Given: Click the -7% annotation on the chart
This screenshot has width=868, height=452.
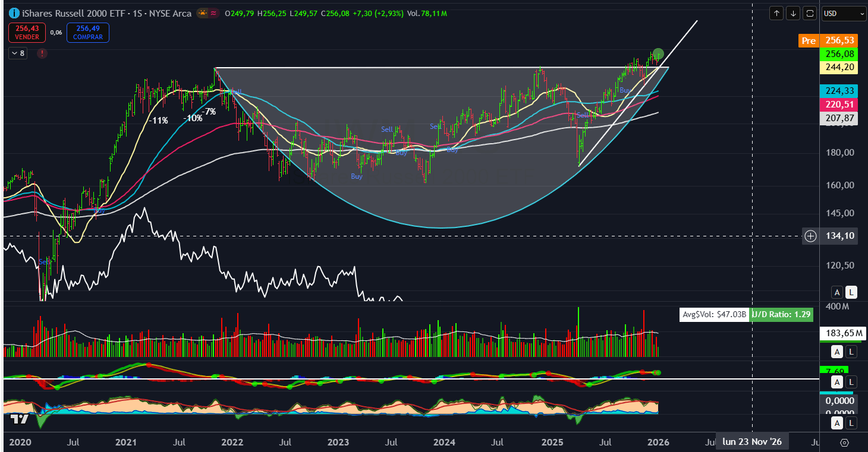Looking at the screenshot, I should [x=208, y=112].
